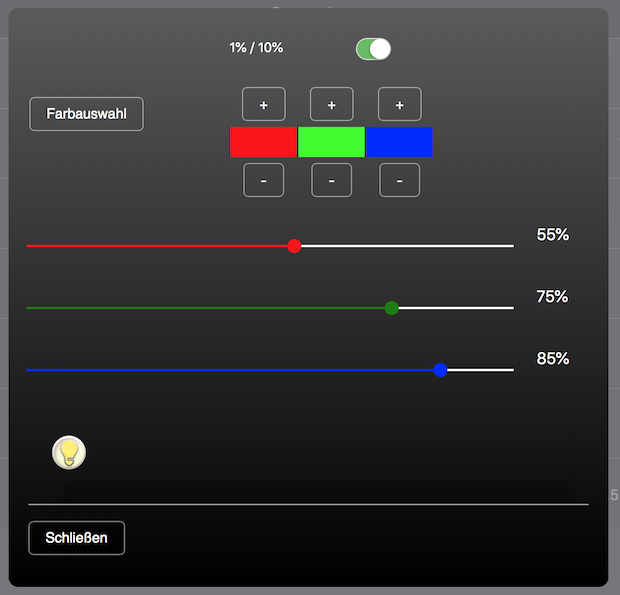Click the 85% blue value label
620x595 pixels.
point(552,359)
